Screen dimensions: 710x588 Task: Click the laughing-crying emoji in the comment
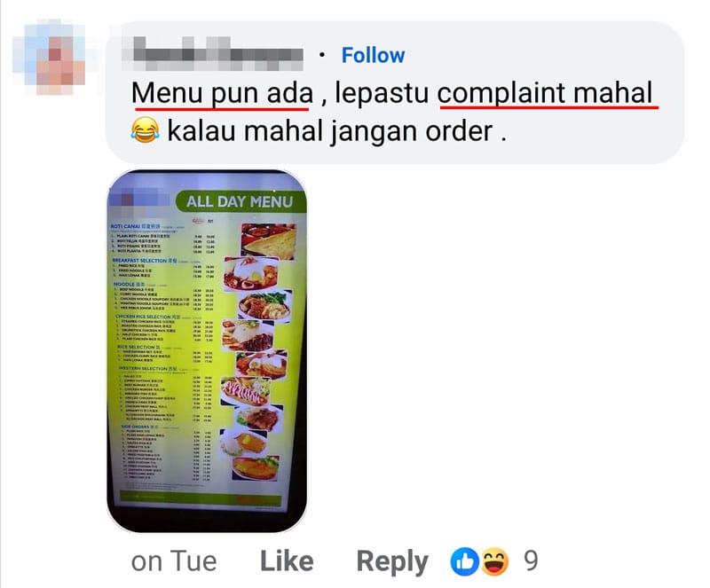(145, 129)
